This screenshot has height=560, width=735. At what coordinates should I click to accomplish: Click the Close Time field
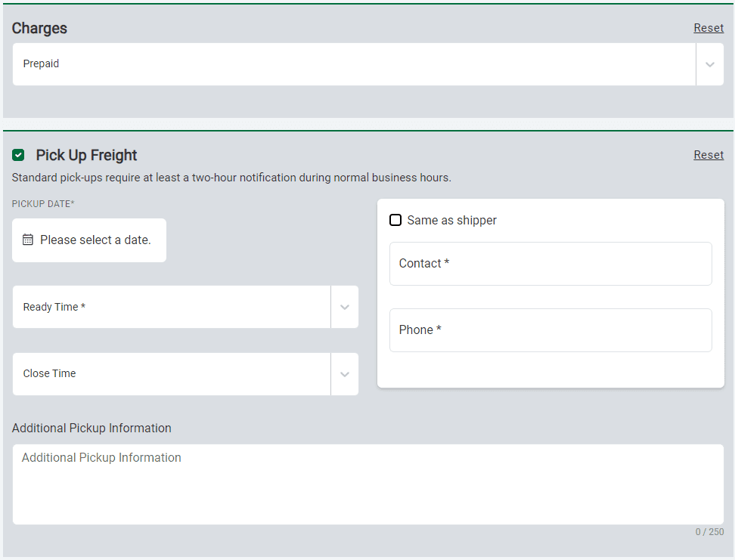pos(166,373)
